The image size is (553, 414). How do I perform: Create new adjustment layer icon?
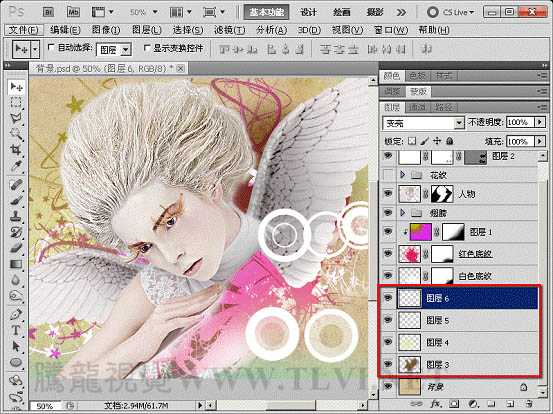coord(473,403)
